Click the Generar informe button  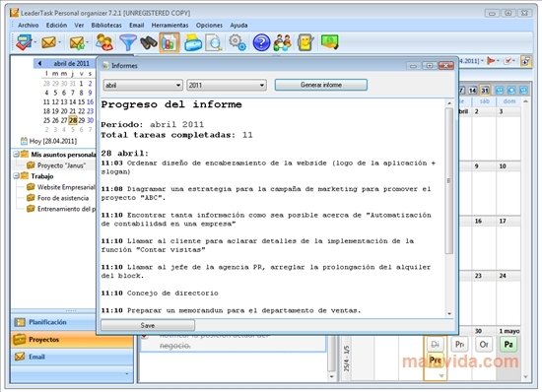tap(321, 85)
